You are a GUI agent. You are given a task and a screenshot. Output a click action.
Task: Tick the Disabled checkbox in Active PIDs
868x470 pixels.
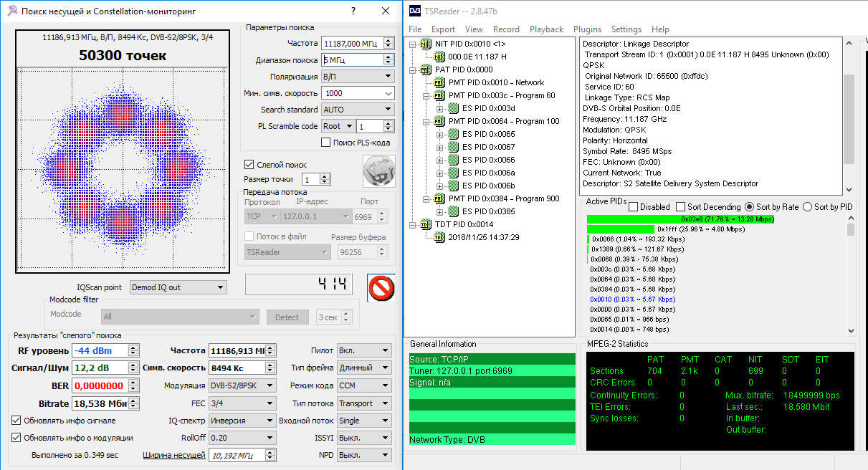pyautogui.click(x=633, y=207)
